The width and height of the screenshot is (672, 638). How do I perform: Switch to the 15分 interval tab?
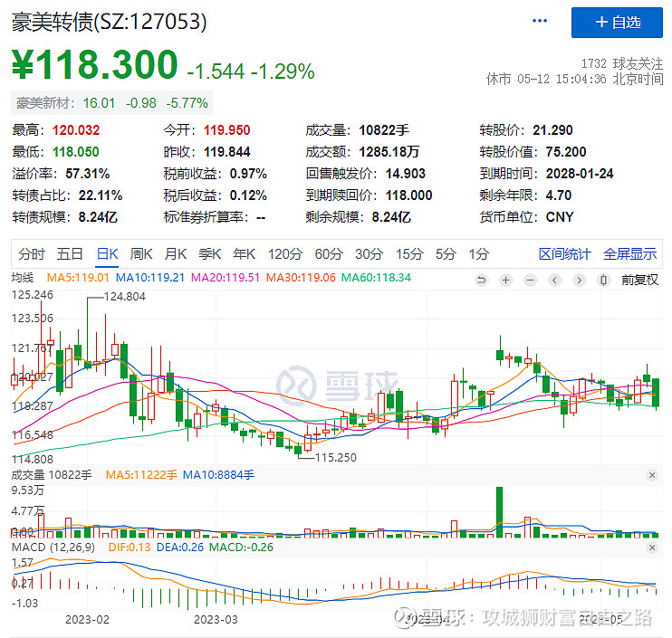tap(409, 254)
